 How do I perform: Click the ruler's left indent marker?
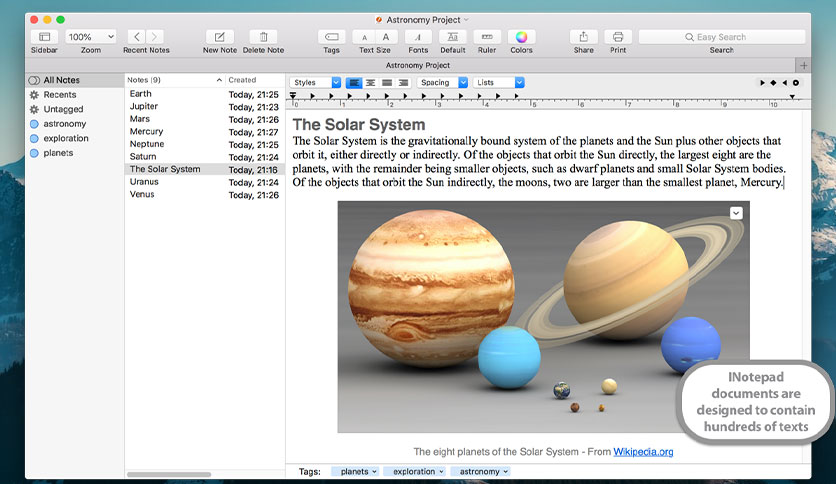pyautogui.click(x=293, y=96)
